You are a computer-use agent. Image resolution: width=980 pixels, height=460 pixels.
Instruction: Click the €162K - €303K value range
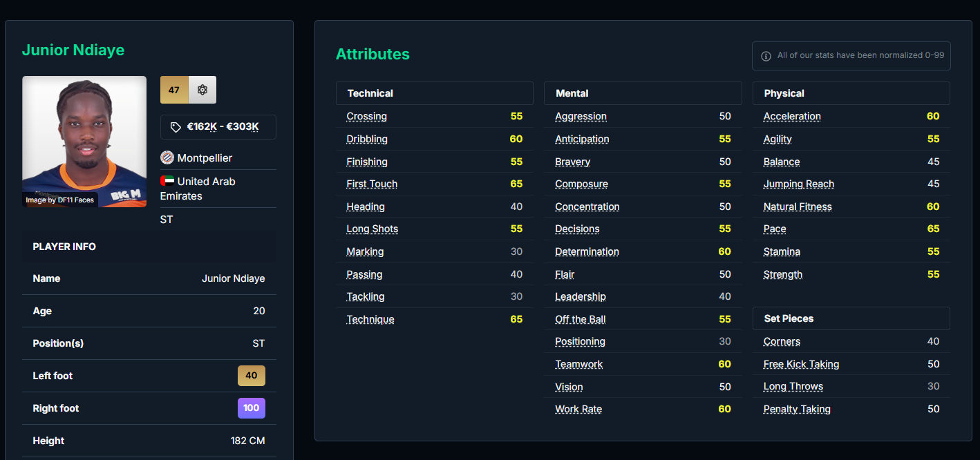223,127
